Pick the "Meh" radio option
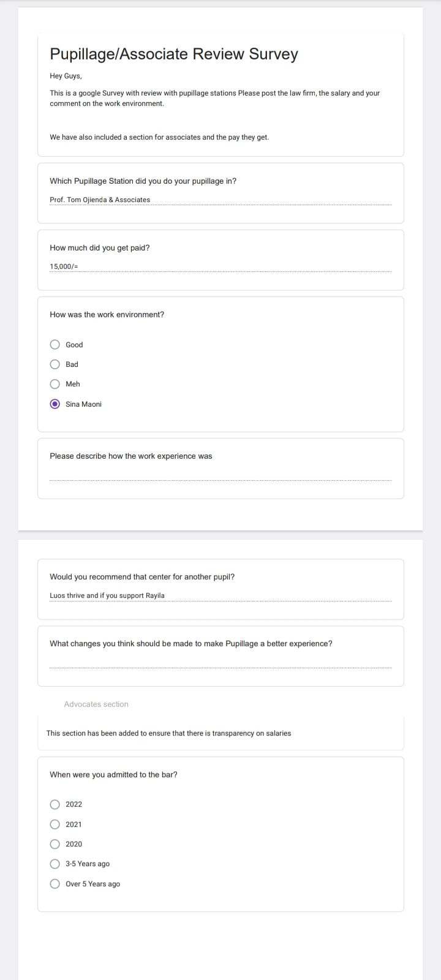The image size is (441, 980). (x=55, y=384)
